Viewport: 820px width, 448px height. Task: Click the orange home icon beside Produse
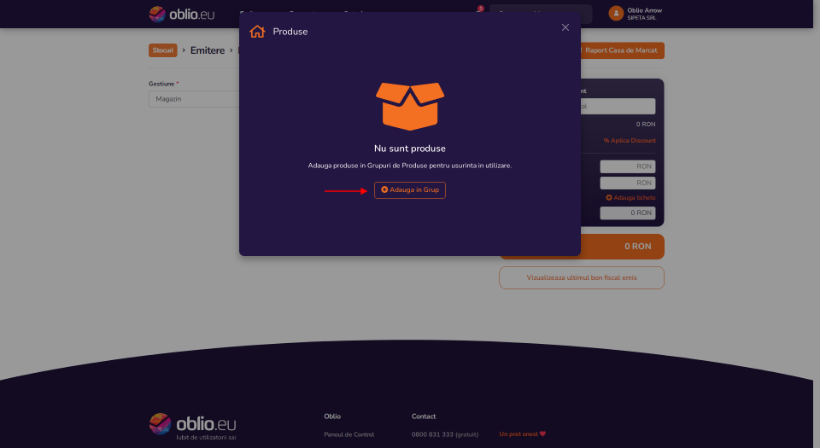[x=257, y=31]
